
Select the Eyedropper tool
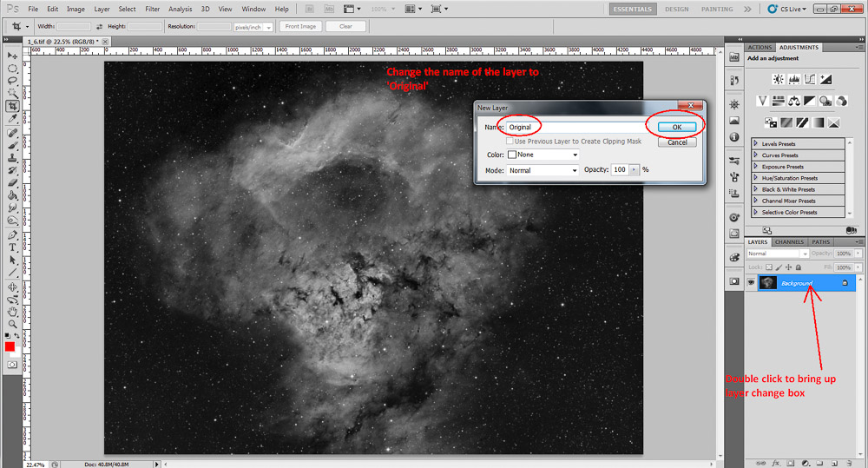click(x=12, y=119)
